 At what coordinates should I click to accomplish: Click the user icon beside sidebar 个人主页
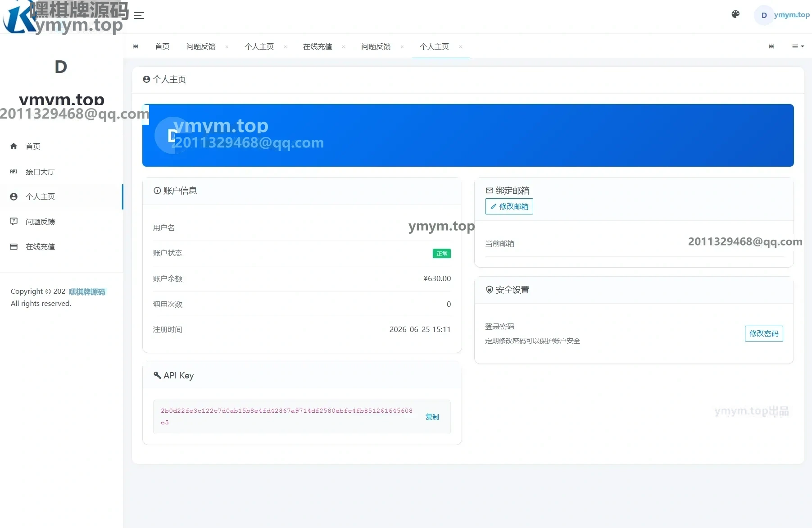tap(14, 197)
